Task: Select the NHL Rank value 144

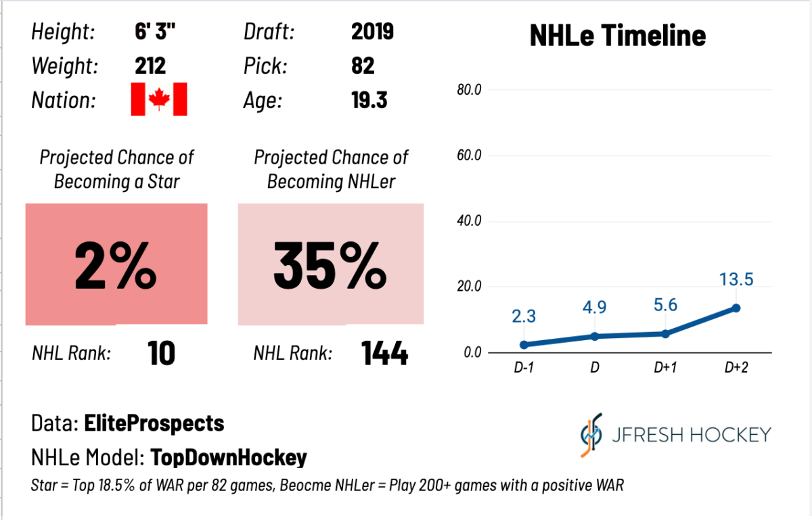Action: tap(384, 353)
